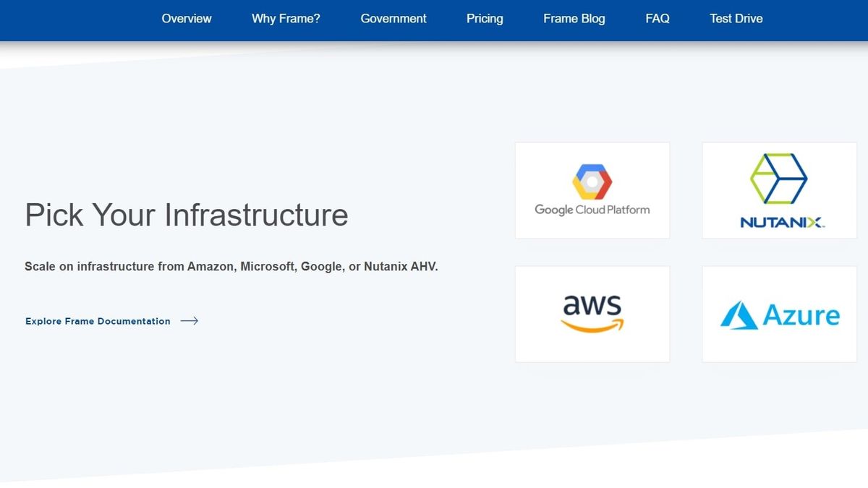868x488 pixels.
Task: Open the Government page
Action: pyautogui.click(x=393, y=19)
